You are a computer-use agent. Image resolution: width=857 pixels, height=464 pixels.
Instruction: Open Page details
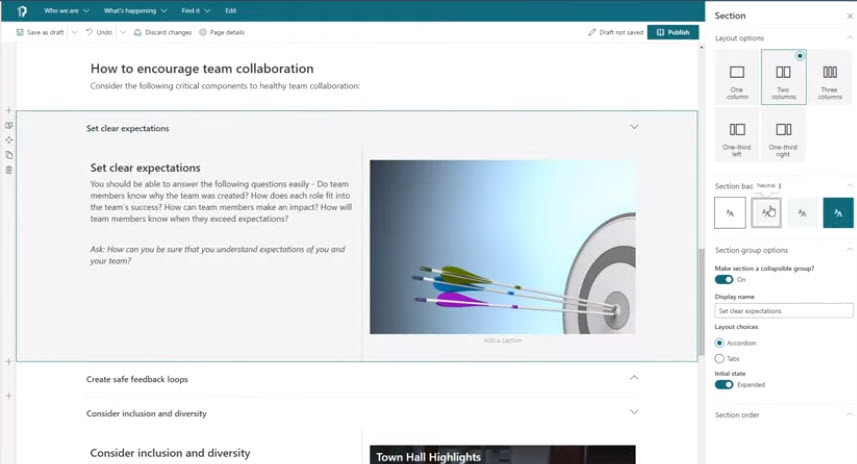(x=222, y=32)
